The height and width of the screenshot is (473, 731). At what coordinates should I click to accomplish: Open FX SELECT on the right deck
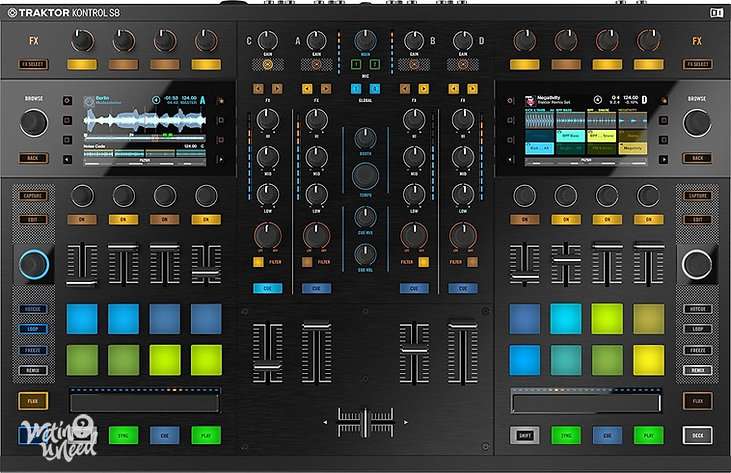point(697,64)
